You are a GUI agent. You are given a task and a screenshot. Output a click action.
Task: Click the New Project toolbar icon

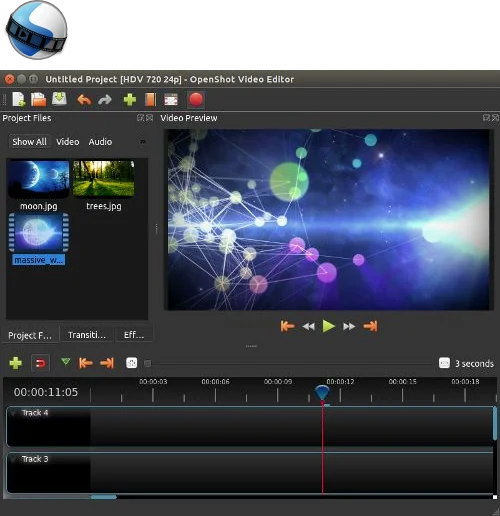point(19,99)
